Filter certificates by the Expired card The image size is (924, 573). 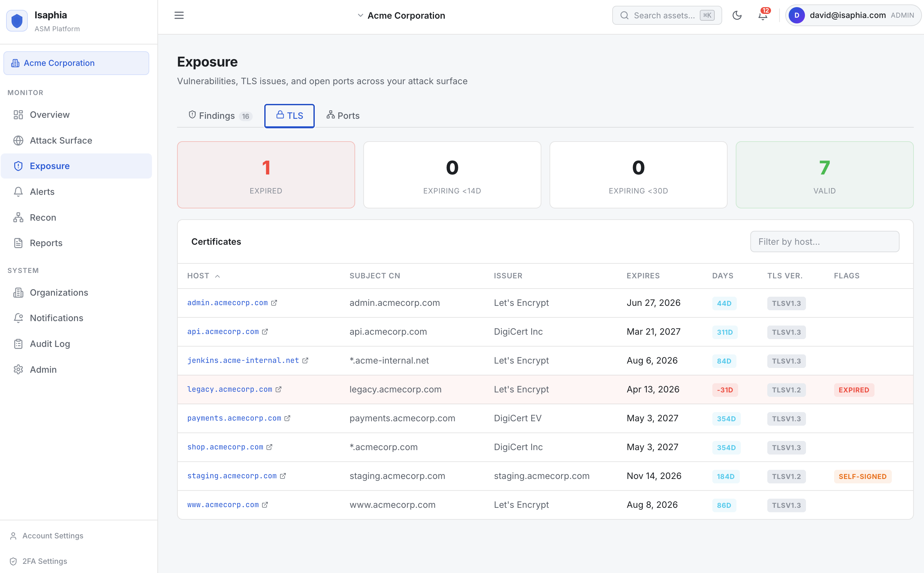click(x=266, y=175)
